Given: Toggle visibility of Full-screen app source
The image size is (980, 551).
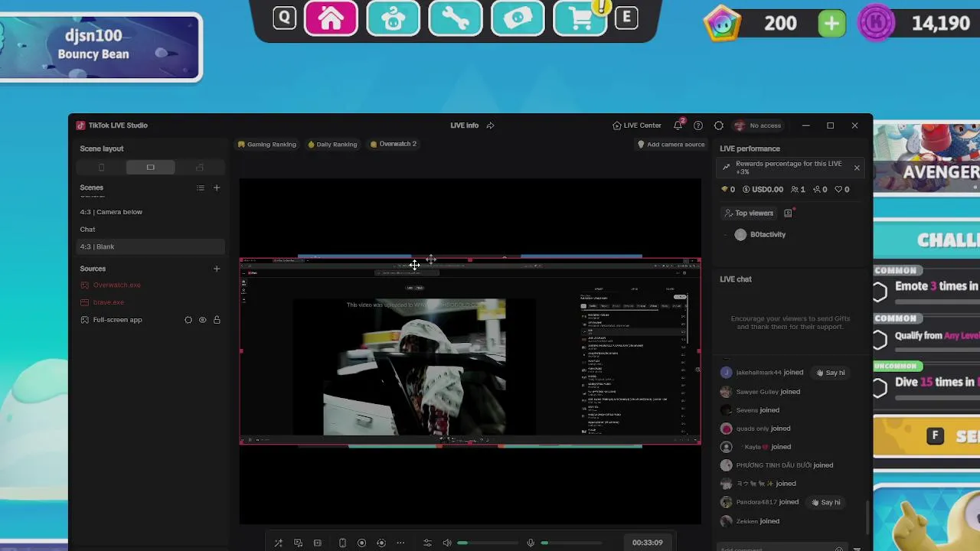Looking at the screenshot, I should [x=203, y=320].
